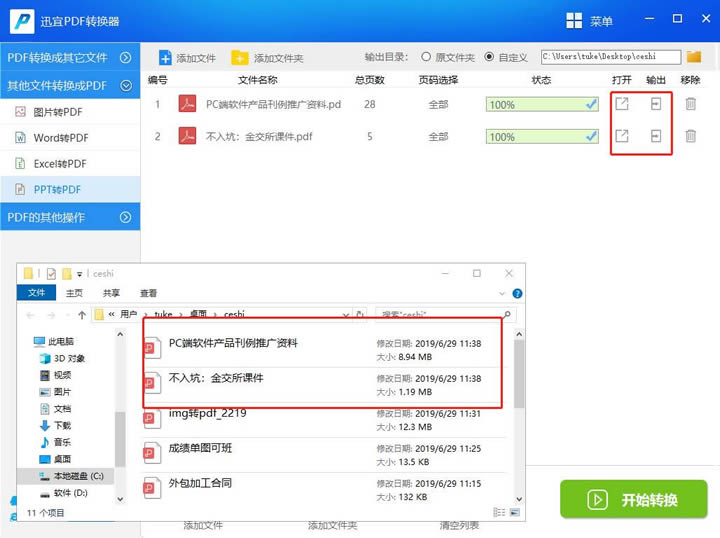Image resolution: width=720 pixels, height=538 pixels.
Task: Switch Explorer to large icons view
Action: (x=515, y=512)
